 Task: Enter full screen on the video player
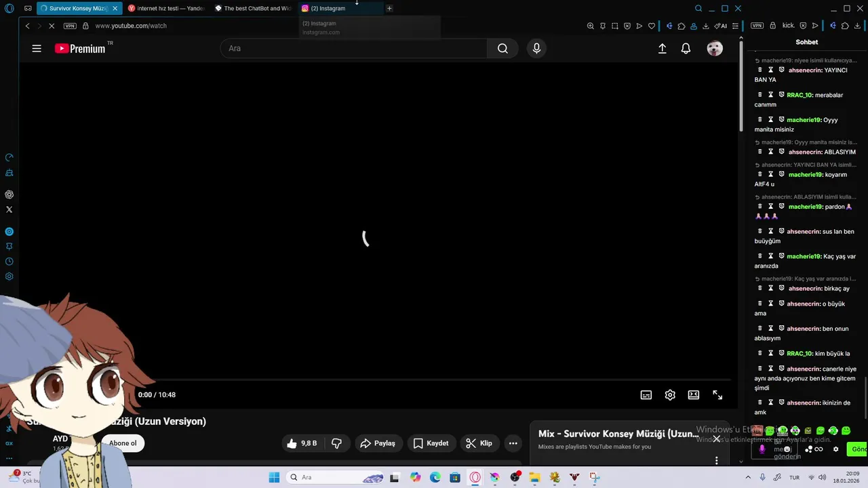coord(717,395)
